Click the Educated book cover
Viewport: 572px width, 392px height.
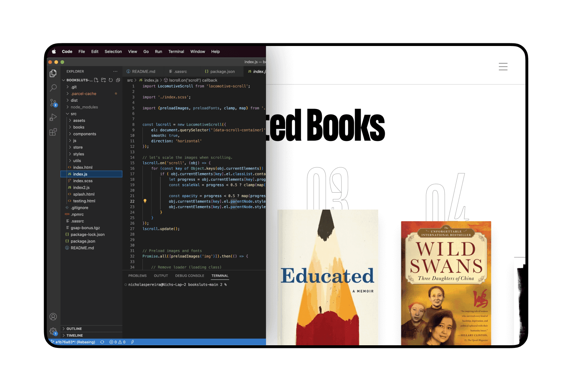click(x=327, y=277)
